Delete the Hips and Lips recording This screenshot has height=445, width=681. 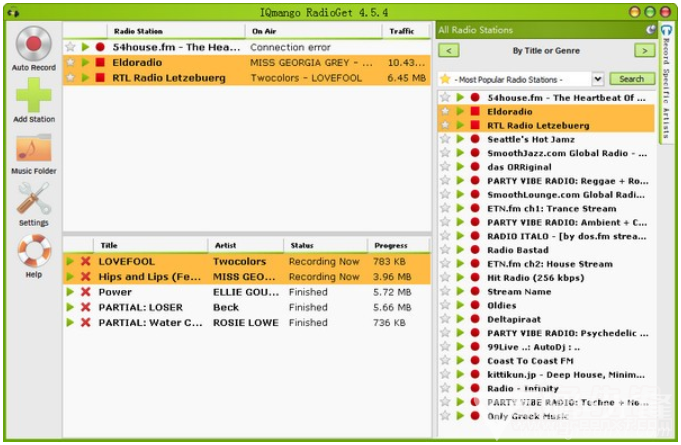[x=86, y=277]
